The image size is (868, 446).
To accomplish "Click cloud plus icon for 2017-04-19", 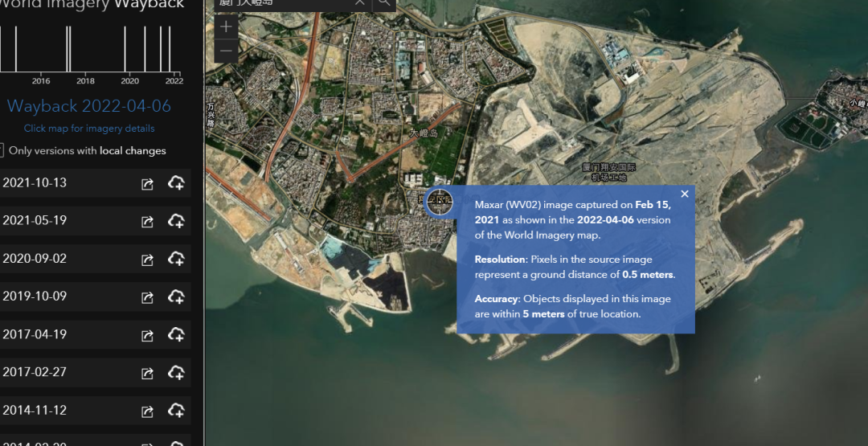I will point(176,335).
